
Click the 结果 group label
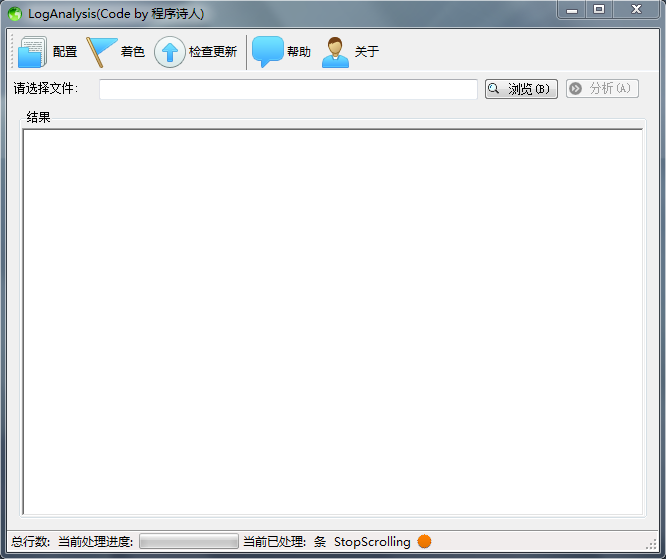[38, 117]
